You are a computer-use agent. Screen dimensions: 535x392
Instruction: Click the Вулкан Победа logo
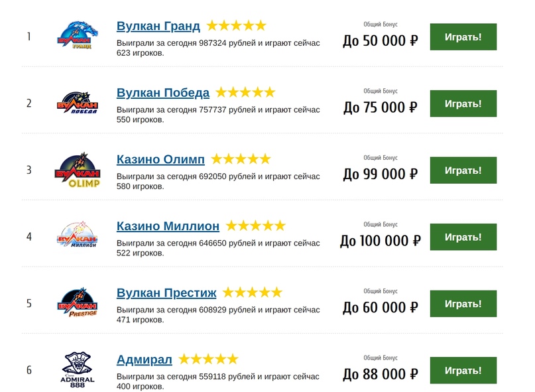click(78, 102)
